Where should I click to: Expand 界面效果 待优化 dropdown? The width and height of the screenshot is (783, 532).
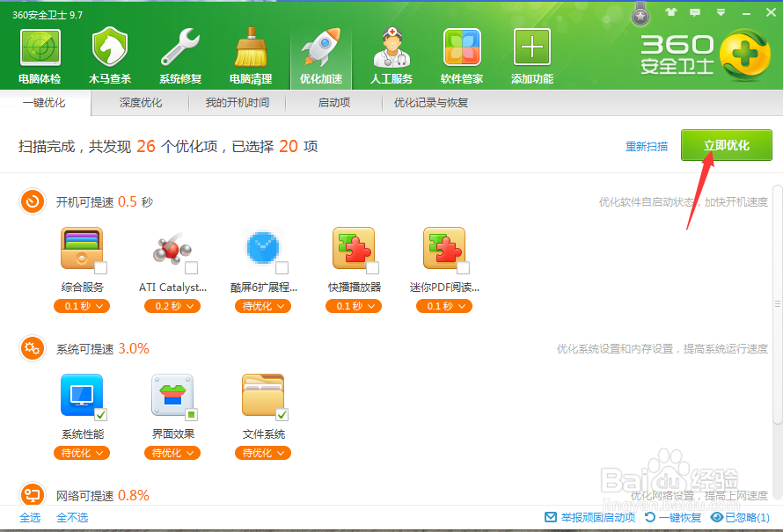tap(172, 453)
